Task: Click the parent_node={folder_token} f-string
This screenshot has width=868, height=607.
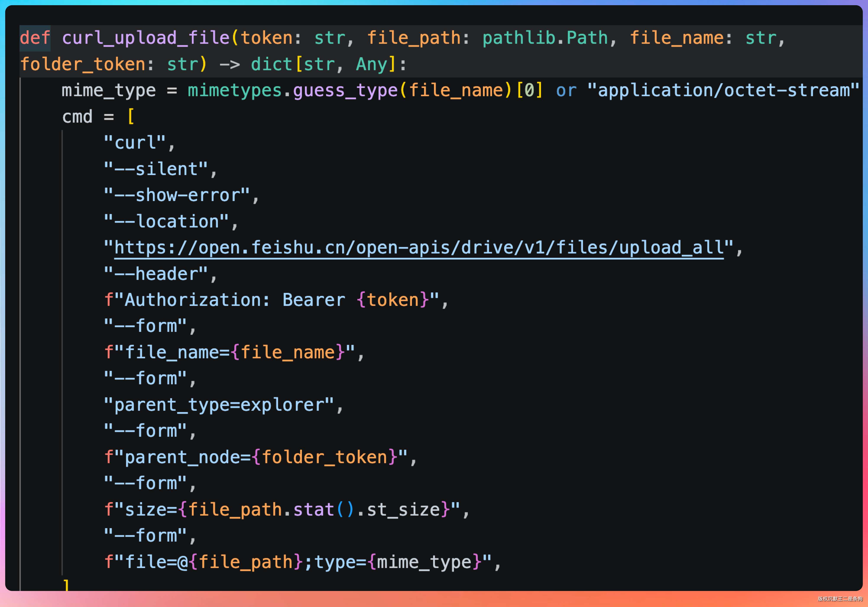Action: (x=256, y=458)
